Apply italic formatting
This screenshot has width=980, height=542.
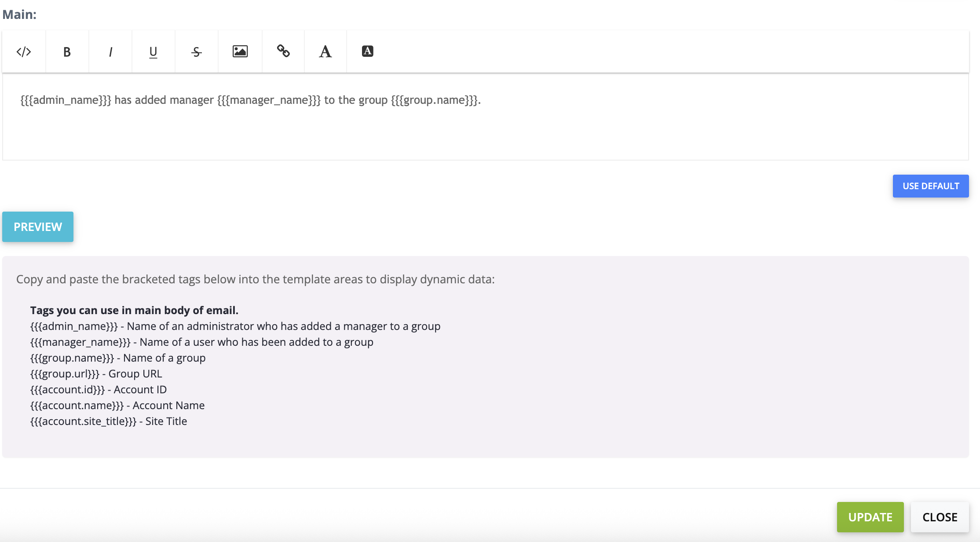pos(110,52)
